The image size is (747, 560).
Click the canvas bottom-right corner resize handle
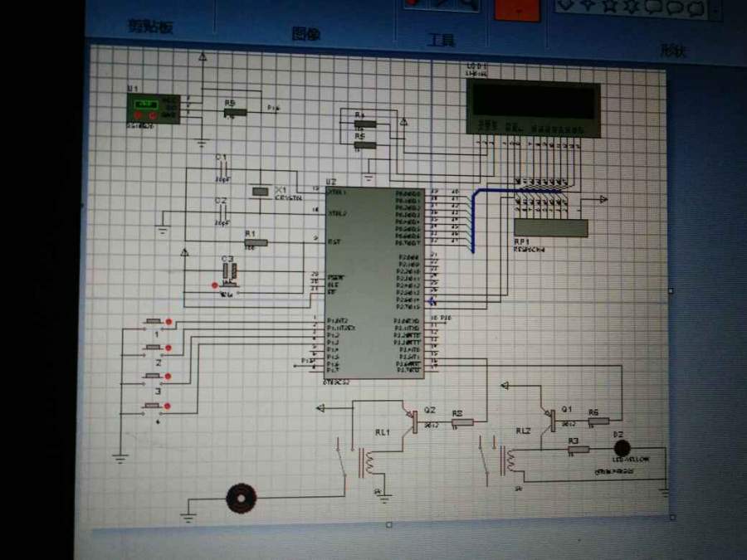[x=672, y=517]
